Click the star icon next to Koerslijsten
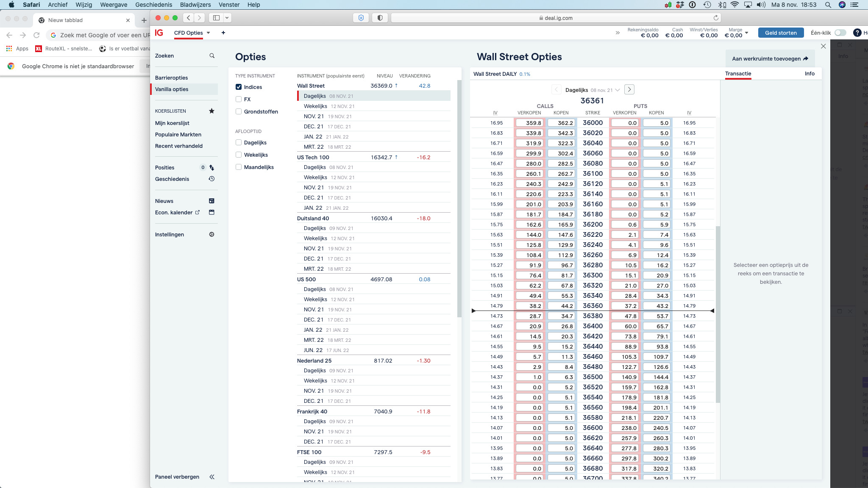 click(211, 111)
